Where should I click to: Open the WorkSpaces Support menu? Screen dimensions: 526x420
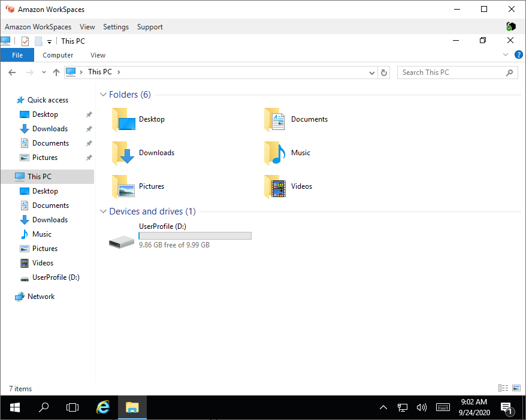150,27
